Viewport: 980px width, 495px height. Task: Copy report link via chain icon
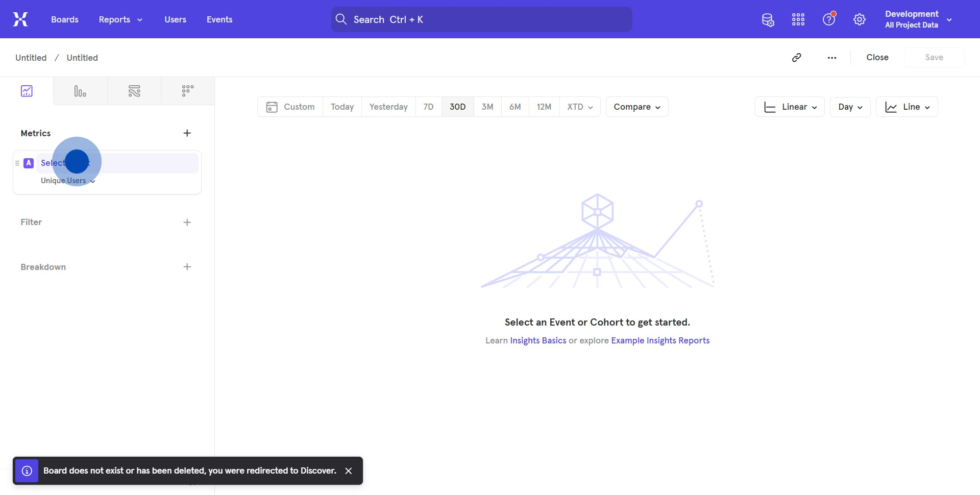(x=797, y=58)
